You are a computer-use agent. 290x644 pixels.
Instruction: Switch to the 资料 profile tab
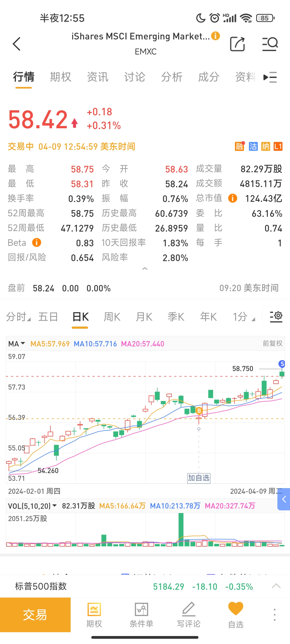point(245,77)
